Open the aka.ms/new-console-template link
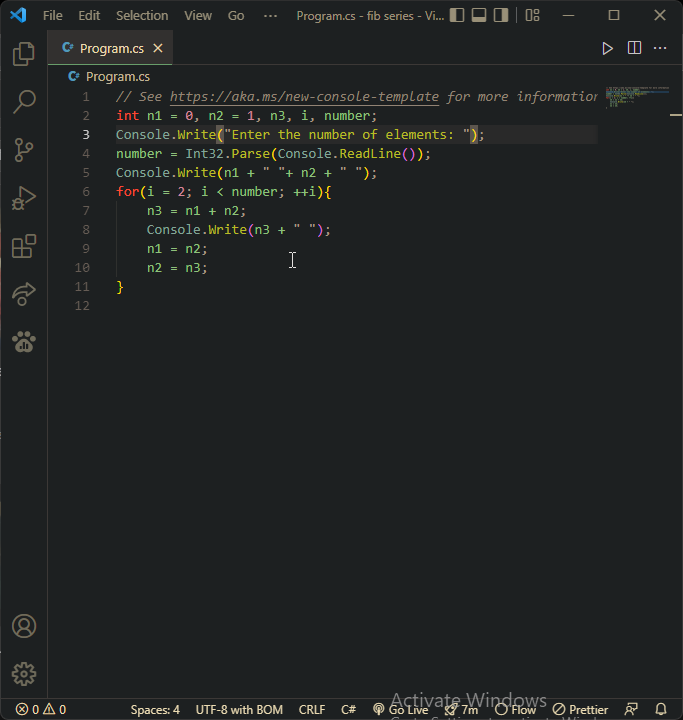The image size is (683, 720). click(304, 96)
